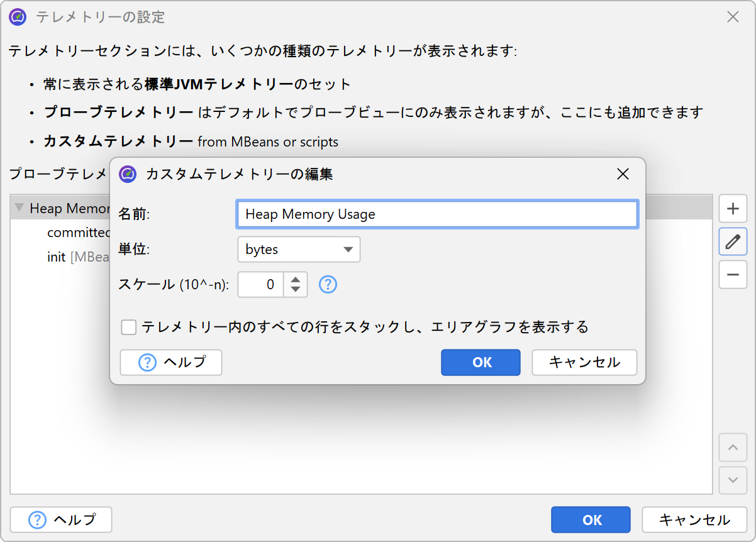Open the unit dropdown showing bytes
Screen dimensions: 756x542
tap(298, 250)
